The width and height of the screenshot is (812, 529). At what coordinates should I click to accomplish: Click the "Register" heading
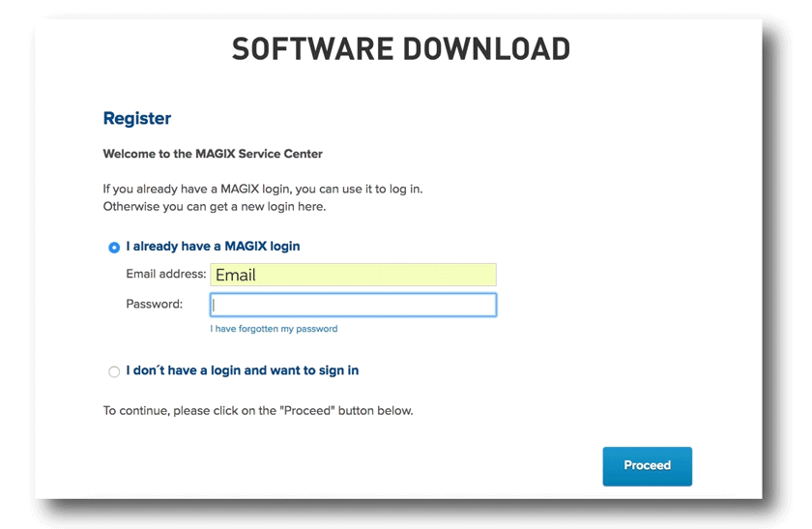click(137, 119)
